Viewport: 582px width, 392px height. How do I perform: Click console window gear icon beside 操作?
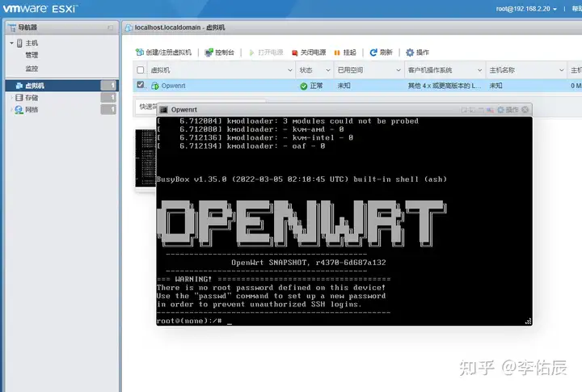(x=500, y=109)
